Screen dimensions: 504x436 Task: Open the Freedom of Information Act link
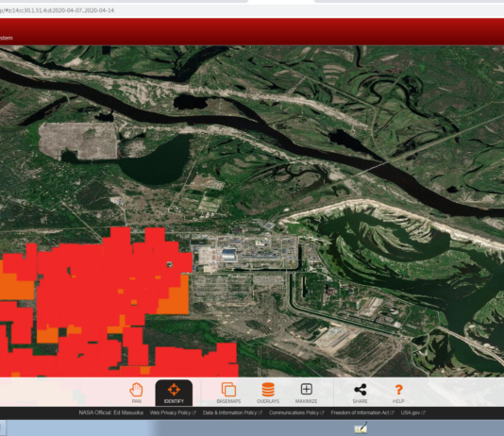(362, 412)
